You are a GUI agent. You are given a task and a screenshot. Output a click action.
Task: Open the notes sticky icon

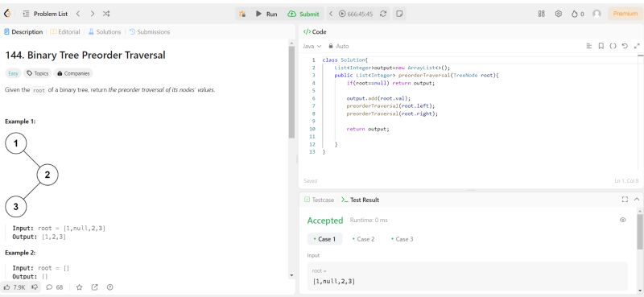[398, 14]
